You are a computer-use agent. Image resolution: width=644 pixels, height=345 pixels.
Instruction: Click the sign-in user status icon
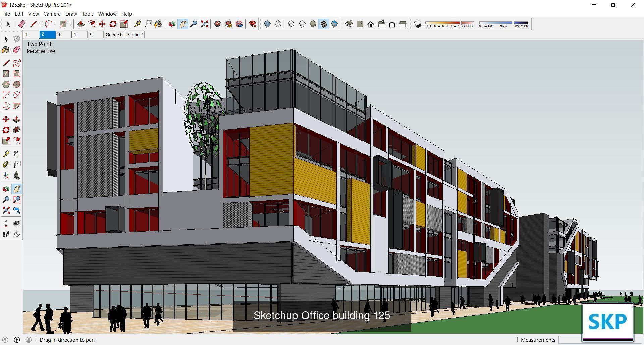pyautogui.click(x=29, y=340)
